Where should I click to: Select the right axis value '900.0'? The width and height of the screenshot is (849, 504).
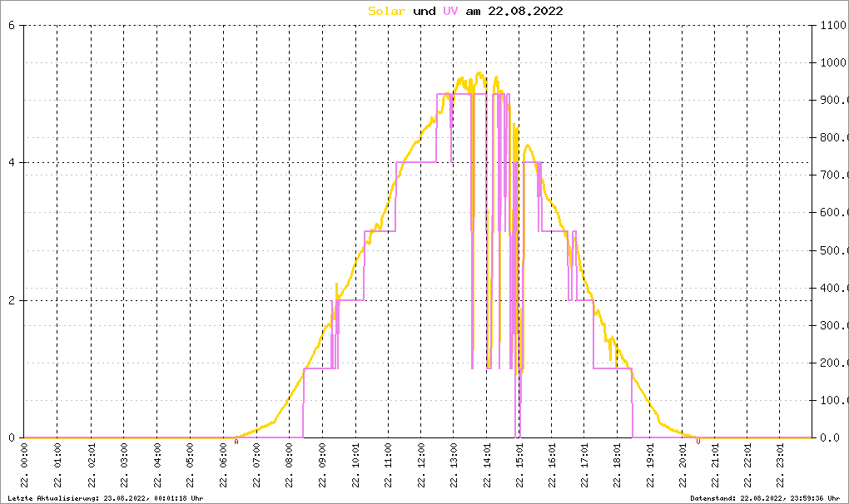point(834,100)
